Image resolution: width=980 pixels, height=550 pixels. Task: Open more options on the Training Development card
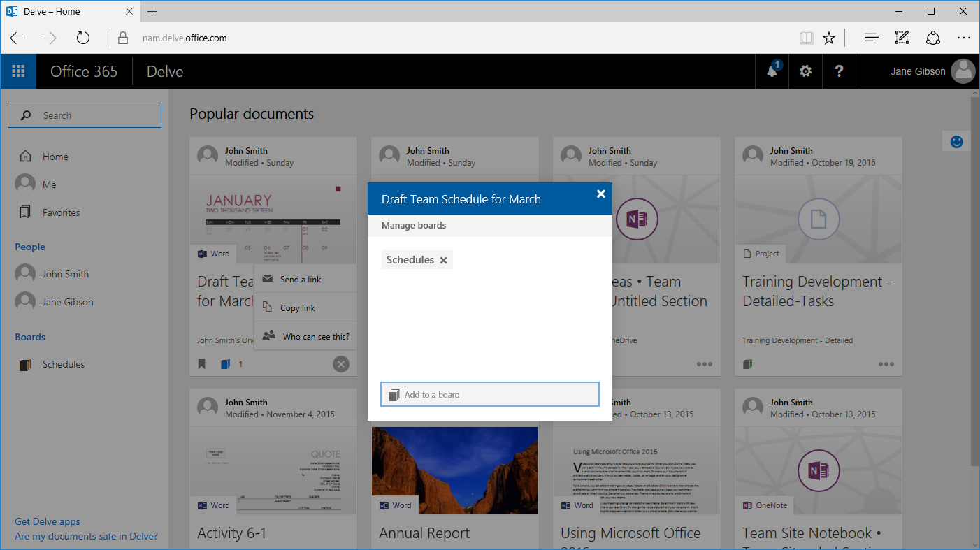click(886, 364)
